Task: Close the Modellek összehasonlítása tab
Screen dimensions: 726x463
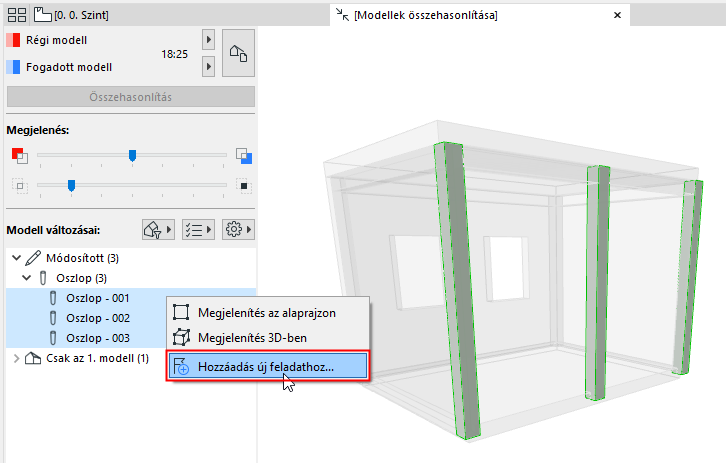Action: (617, 15)
